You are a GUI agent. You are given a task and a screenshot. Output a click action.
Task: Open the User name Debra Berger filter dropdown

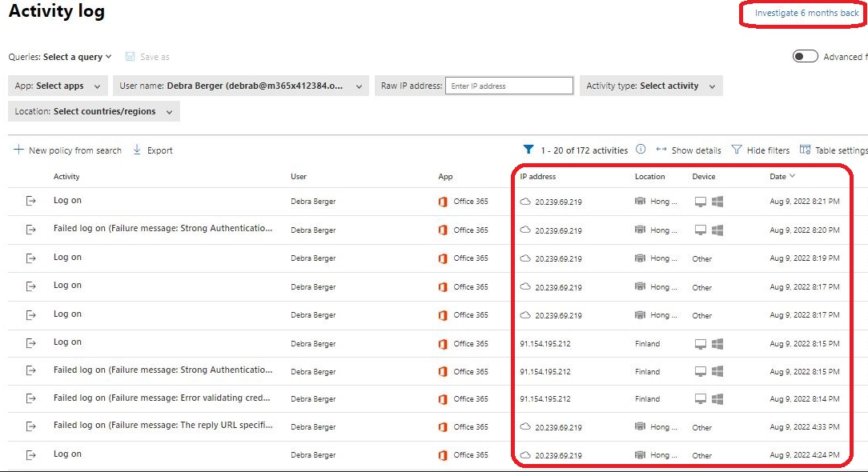pos(241,86)
